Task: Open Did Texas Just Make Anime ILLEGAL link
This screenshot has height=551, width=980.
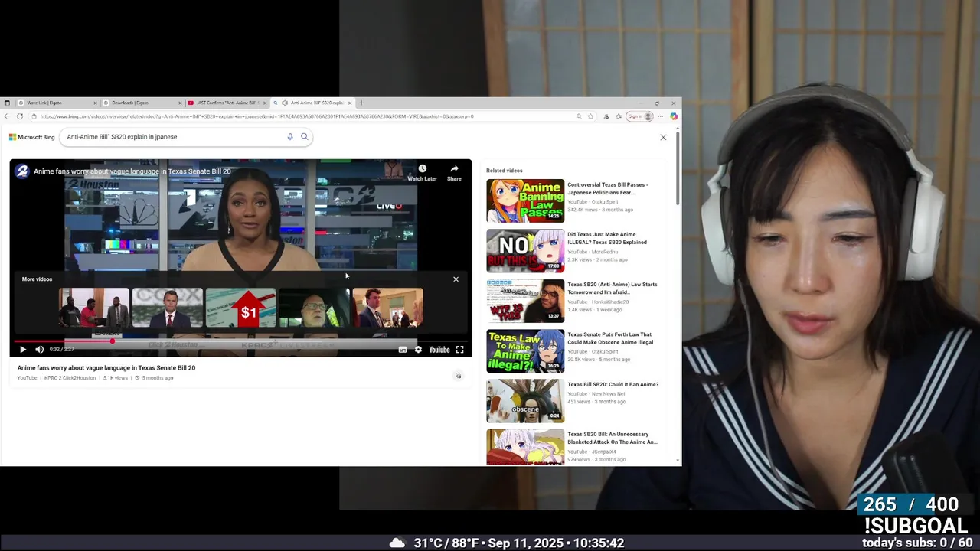Action: click(x=606, y=238)
